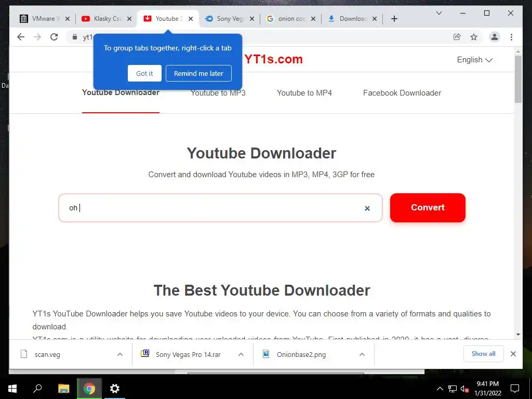The height and width of the screenshot is (399, 532).
Task: Bookmark this page with star icon
Action: [x=474, y=37]
